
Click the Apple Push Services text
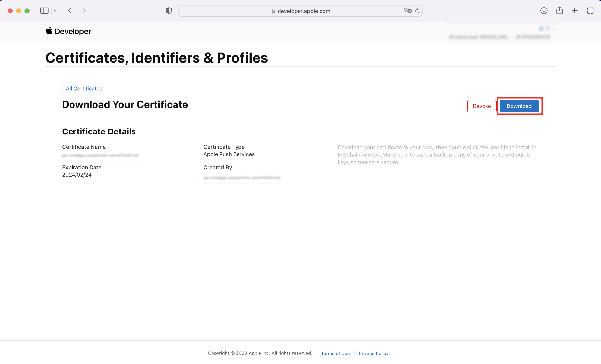229,154
